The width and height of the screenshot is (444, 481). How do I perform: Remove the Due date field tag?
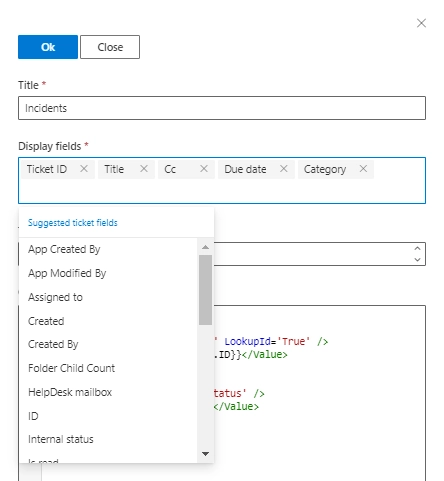click(x=284, y=169)
